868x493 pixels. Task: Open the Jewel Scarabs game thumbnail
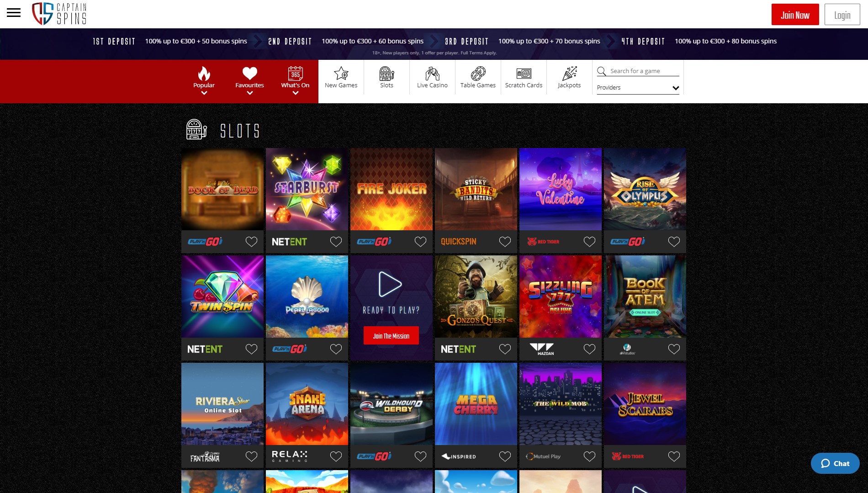pyautogui.click(x=645, y=404)
